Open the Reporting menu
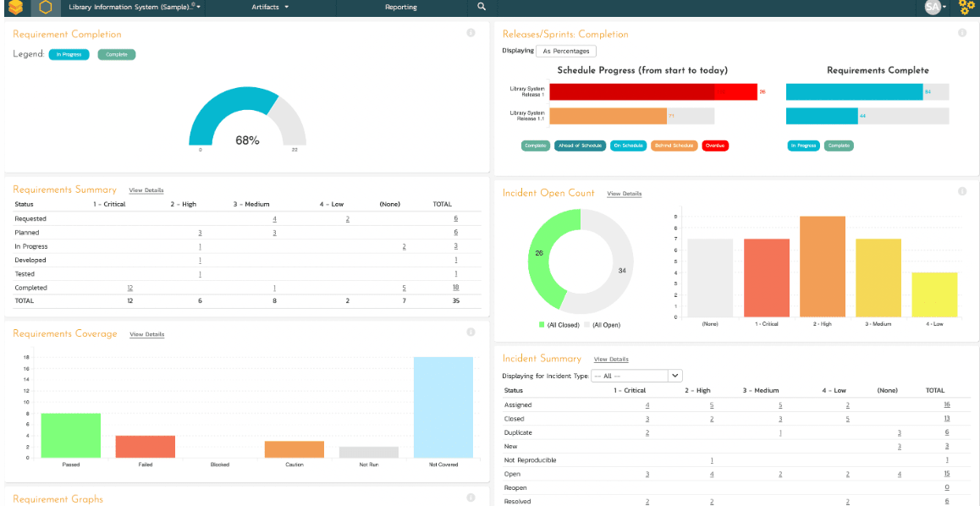The width and height of the screenshot is (980, 506). pos(400,7)
